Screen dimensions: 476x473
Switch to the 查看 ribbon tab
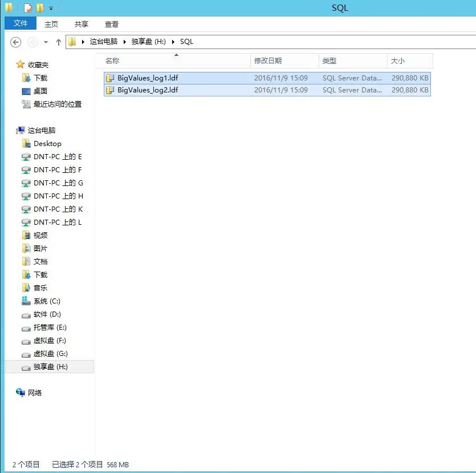112,25
